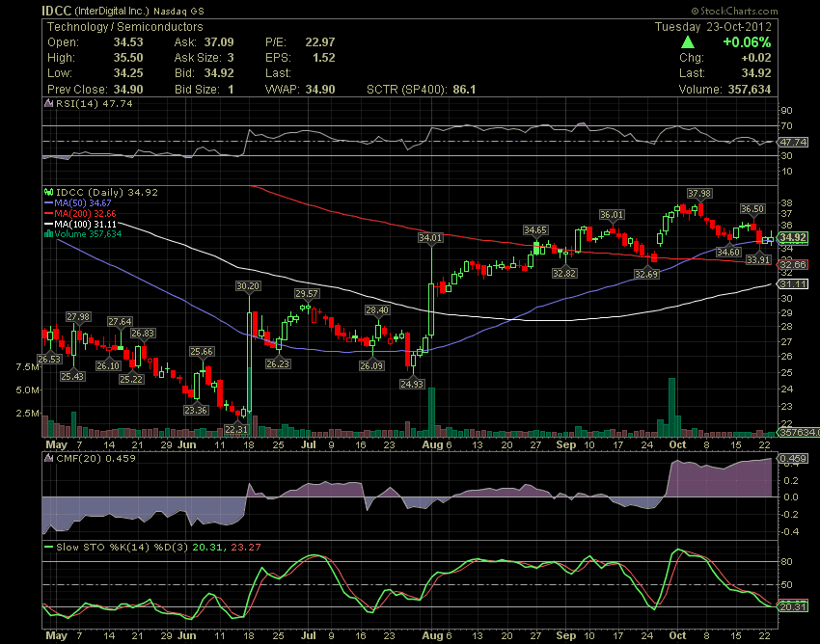Screen dimensions: 820x644
Task: Click the CMF(20) indicator panel icon
Action: (x=49, y=459)
